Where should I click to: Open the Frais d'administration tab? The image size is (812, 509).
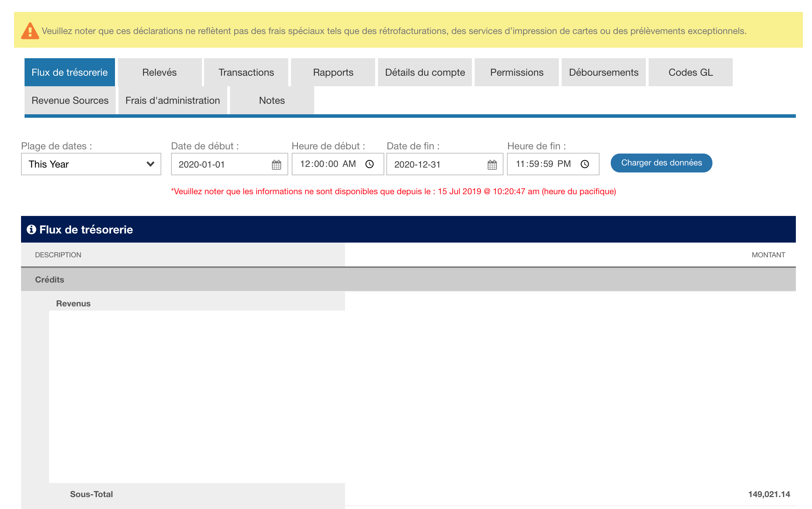point(173,100)
